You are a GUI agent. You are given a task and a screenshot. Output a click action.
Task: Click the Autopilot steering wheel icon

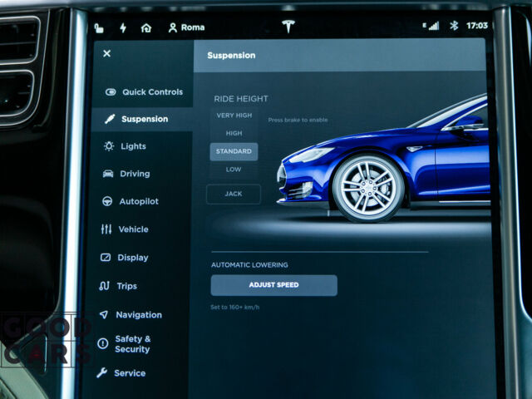click(x=107, y=201)
